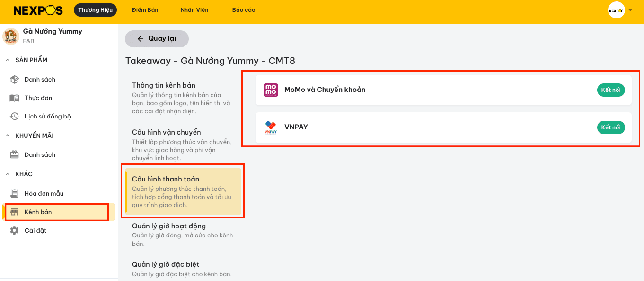Viewport: 644px width, 281px height.
Task: Click the Hóa đơn mẫu receipt icon
Action: coord(15,193)
